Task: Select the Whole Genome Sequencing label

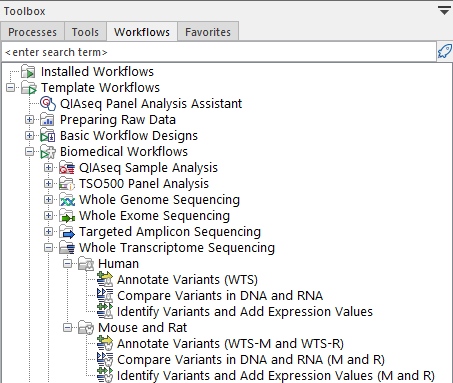Action: pyautogui.click(x=159, y=200)
